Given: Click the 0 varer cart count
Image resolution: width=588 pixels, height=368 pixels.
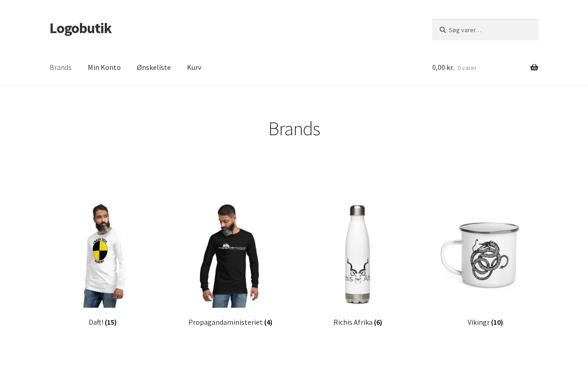Looking at the screenshot, I should tap(467, 68).
